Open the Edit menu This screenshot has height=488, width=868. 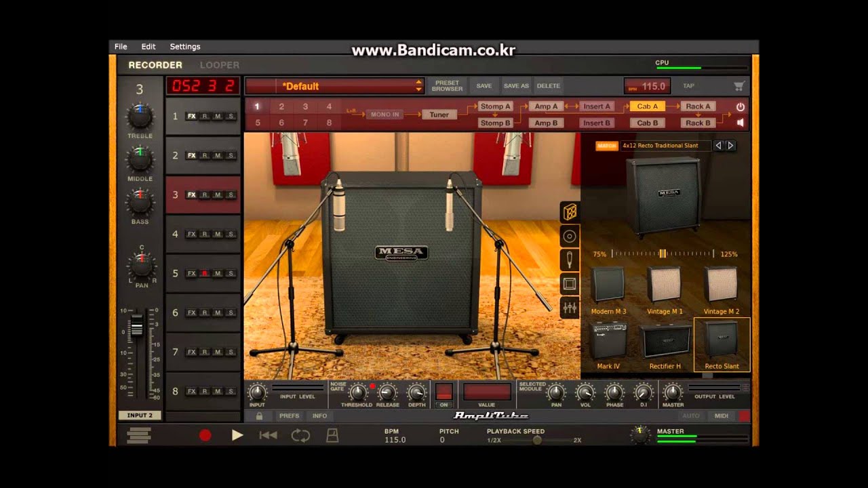coord(149,47)
